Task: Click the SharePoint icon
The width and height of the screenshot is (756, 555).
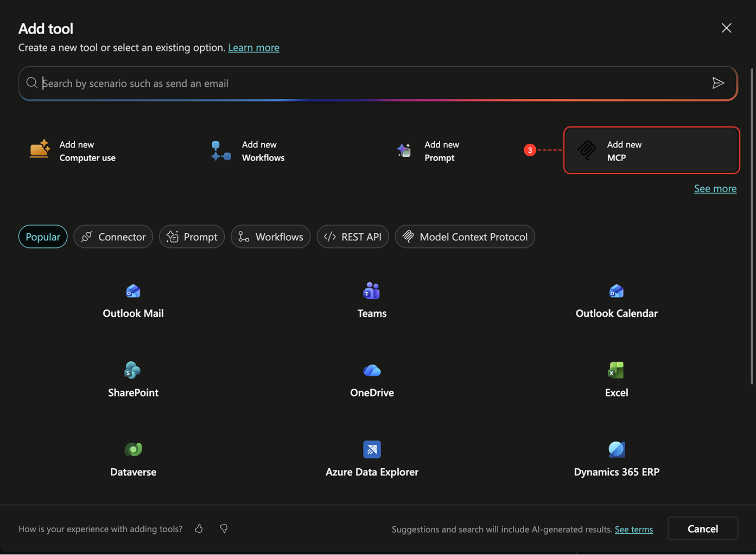Action: point(132,370)
